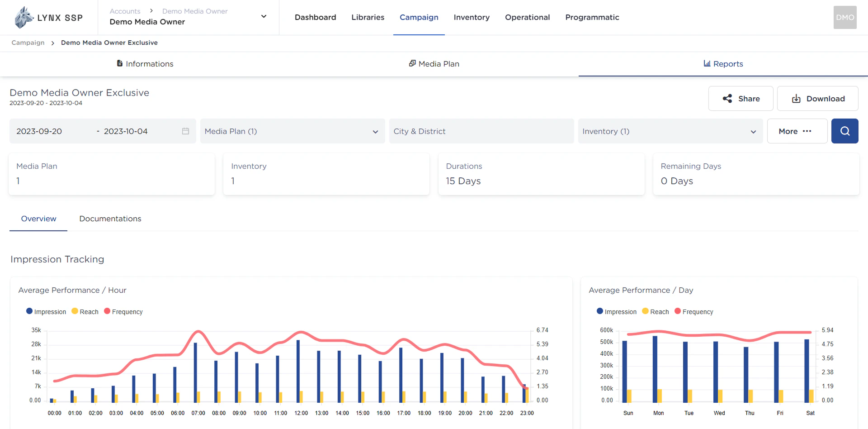Screen dimensions: 868x429
Task: Toggle Frequency series in daily chart legend
Action: [693, 312]
